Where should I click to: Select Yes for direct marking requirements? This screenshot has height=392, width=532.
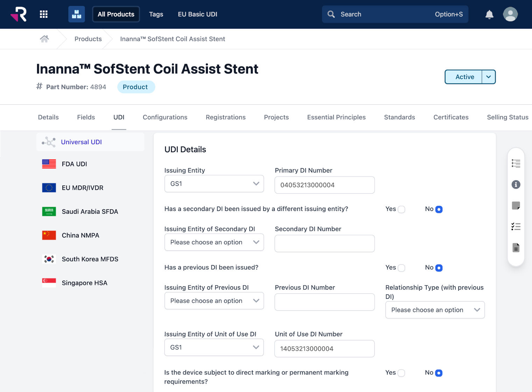click(x=401, y=373)
